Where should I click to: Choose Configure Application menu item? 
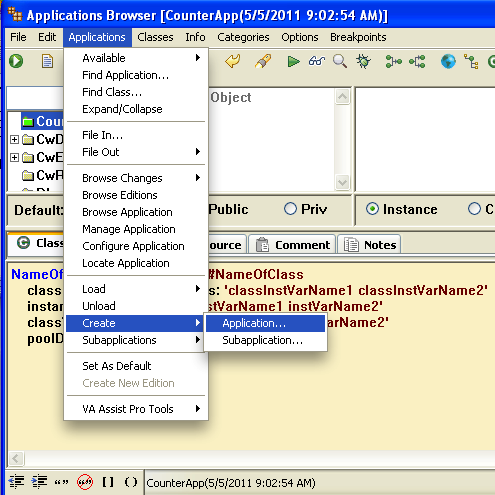click(x=136, y=246)
